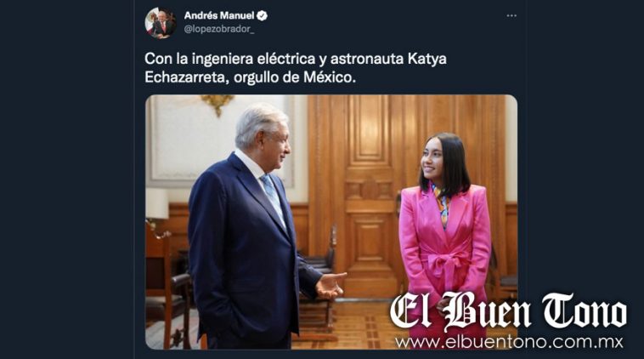The height and width of the screenshot is (359, 644).
Task: Click the gold ornament atop the wall frame
Action: 217,103
